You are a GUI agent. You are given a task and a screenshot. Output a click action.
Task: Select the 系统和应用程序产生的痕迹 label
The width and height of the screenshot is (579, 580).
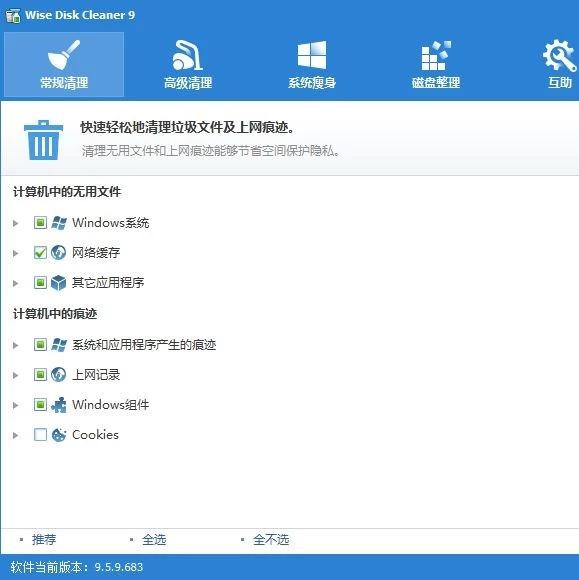(x=144, y=345)
